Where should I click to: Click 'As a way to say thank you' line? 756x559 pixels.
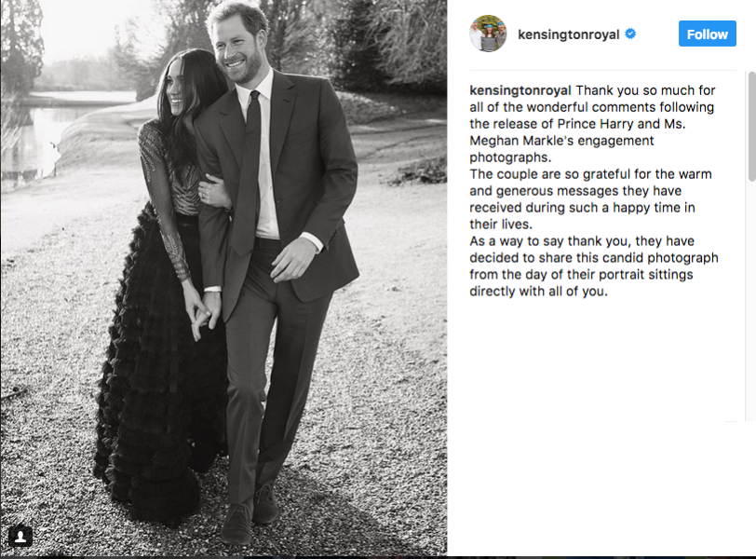(549, 241)
